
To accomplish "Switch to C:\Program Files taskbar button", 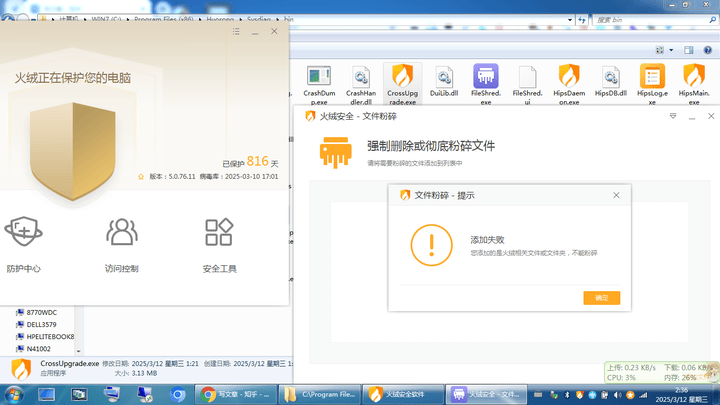I will pyautogui.click(x=319, y=394).
